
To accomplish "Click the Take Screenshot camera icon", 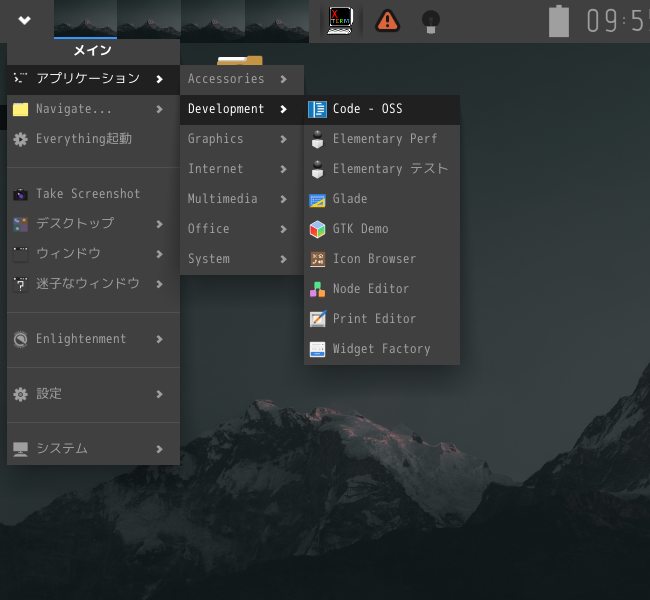I will click(20, 194).
